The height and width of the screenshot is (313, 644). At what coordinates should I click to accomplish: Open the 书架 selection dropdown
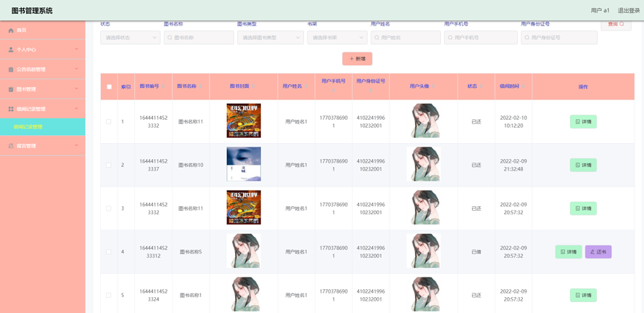[337, 38]
